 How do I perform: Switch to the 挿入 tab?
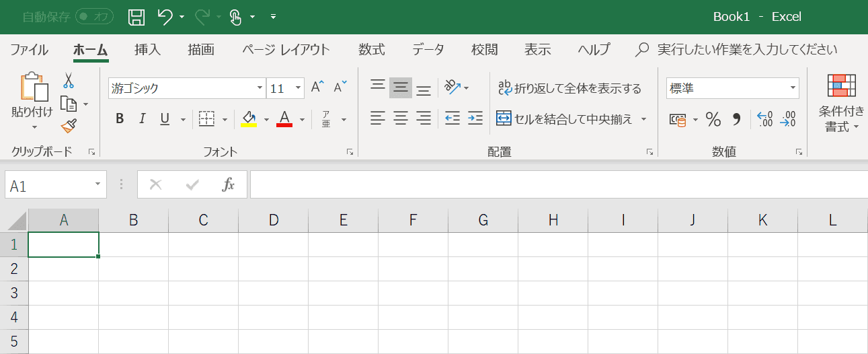(147, 50)
